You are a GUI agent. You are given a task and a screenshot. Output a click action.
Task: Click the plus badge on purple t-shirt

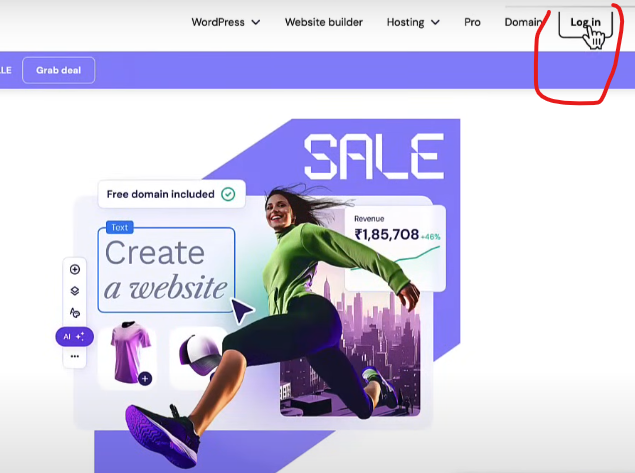point(145,378)
